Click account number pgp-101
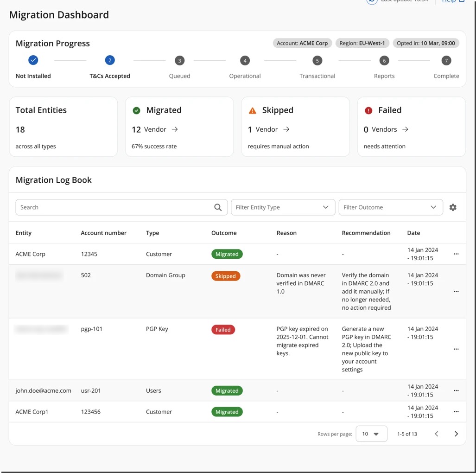The height and width of the screenshot is (473, 476). [x=91, y=329]
